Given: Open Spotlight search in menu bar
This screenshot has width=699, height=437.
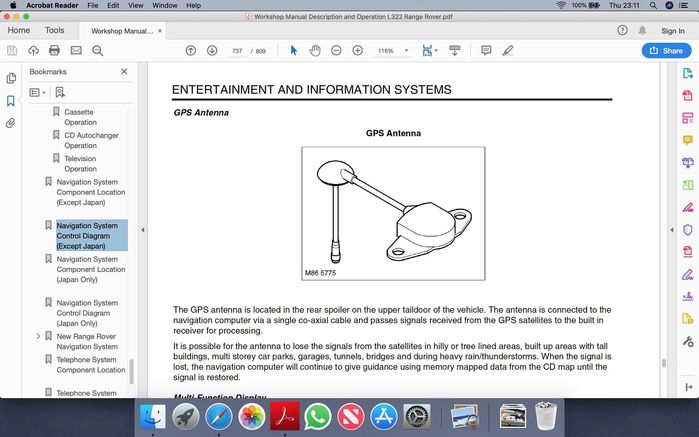Looking at the screenshot, I should pos(653,5).
